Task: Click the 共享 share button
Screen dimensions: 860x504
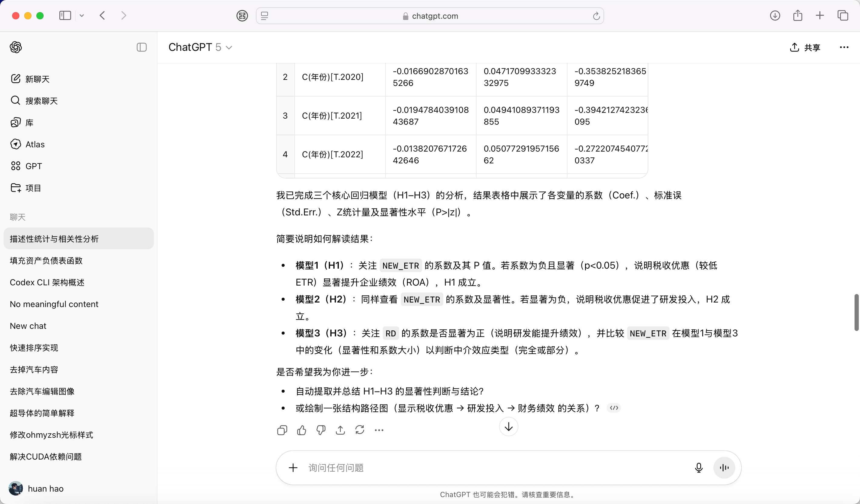Action: coord(805,47)
